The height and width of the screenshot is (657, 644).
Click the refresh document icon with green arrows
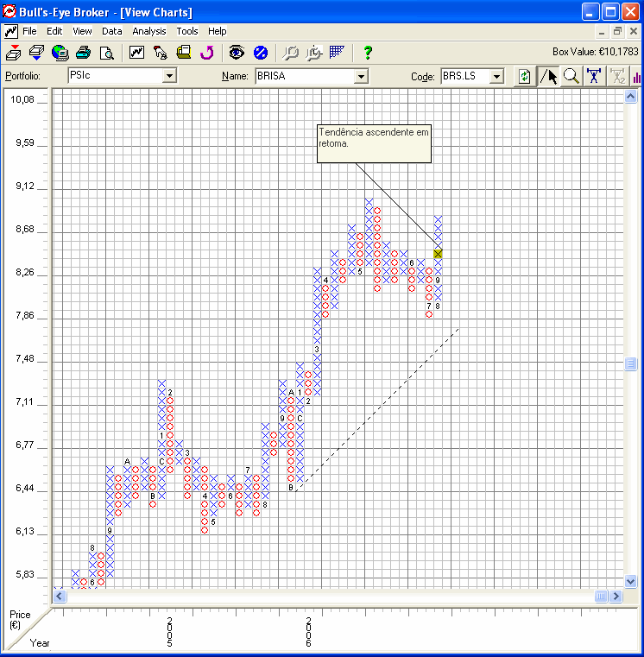pyautogui.click(x=524, y=77)
